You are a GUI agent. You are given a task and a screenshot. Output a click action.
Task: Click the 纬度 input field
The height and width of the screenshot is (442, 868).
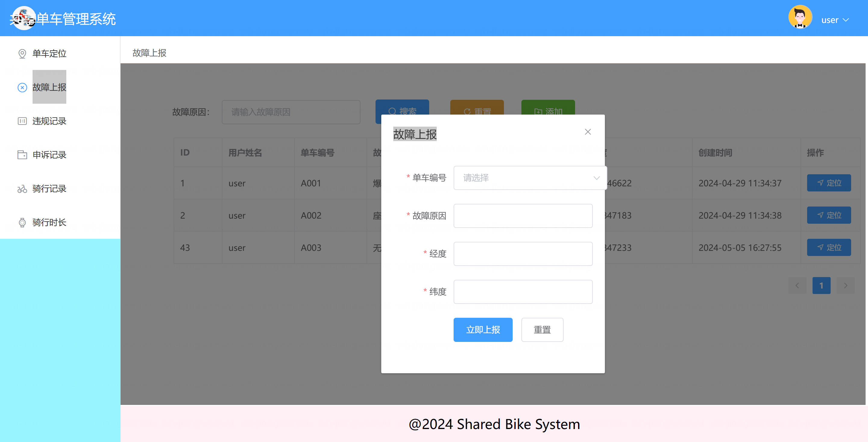pyautogui.click(x=523, y=292)
